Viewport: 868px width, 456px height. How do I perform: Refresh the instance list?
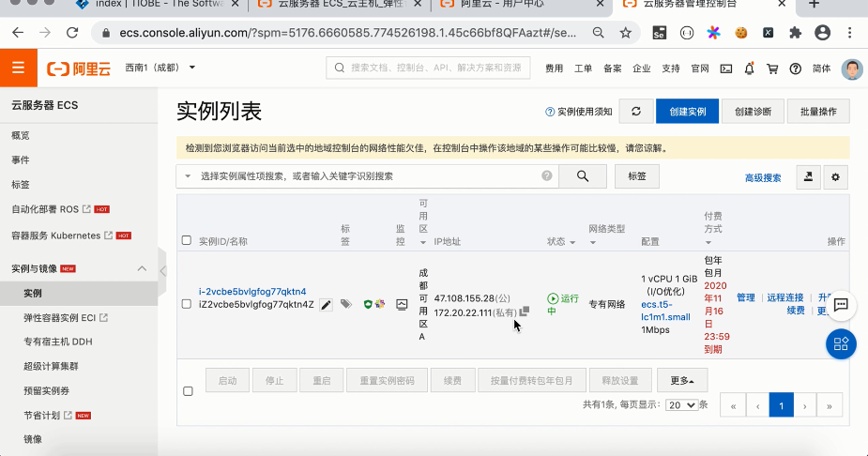click(636, 112)
